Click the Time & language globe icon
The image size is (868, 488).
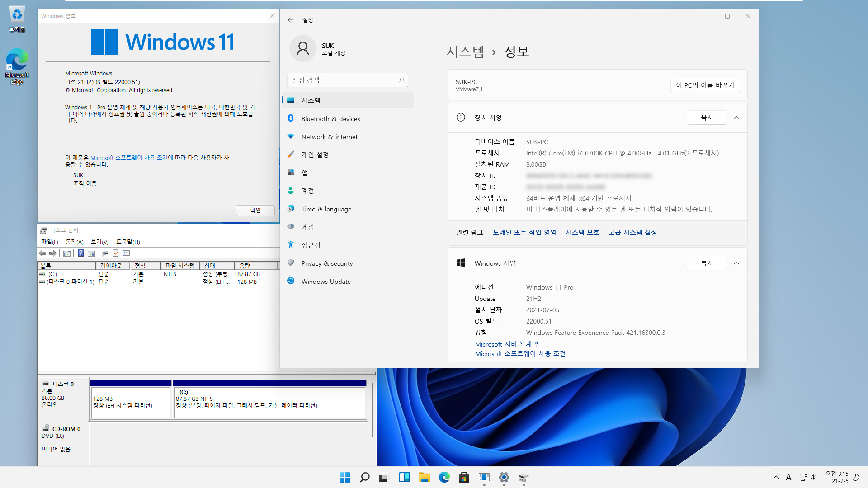[x=291, y=209]
